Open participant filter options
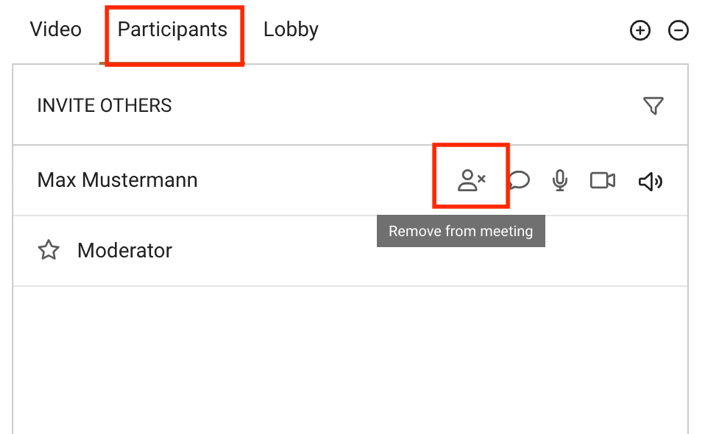 [x=653, y=106]
